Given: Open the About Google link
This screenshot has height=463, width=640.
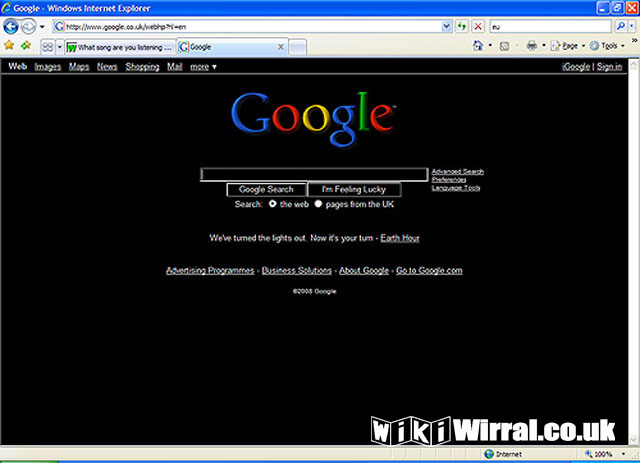Looking at the screenshot, I should 364,270.
